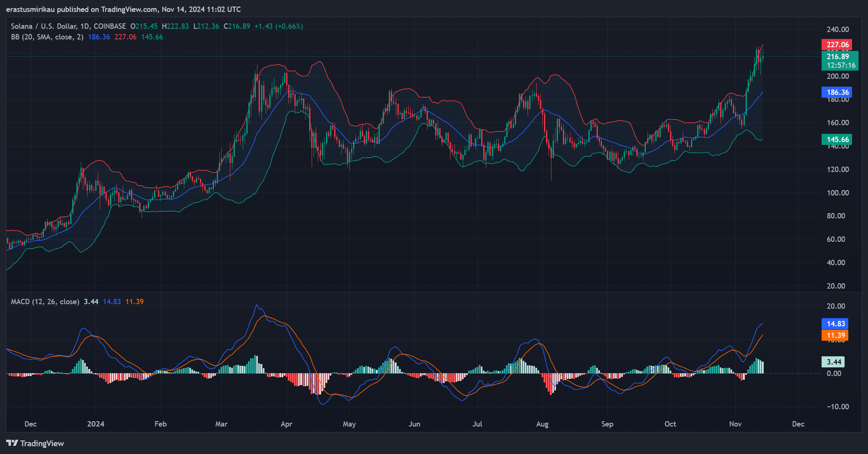The height and width of the screenshot is (454, 868).
Task: Click the high value H222.83 in legend
Action: click(175, 26)
